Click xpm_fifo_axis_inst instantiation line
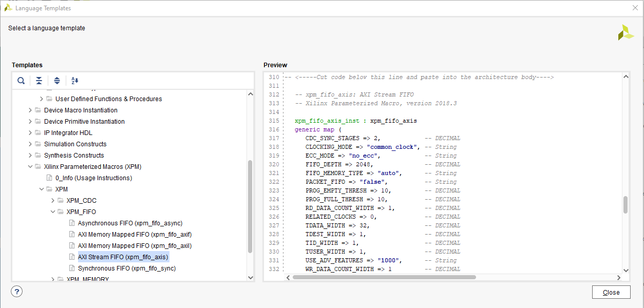This screenshot has height=308, width=644. click(x=356, y=121)
